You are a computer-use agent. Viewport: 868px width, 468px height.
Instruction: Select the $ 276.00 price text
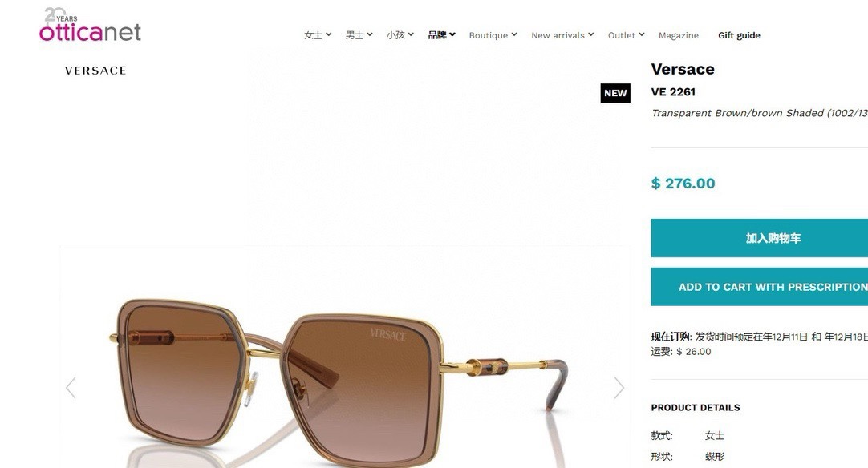click(x=683, y=183)
